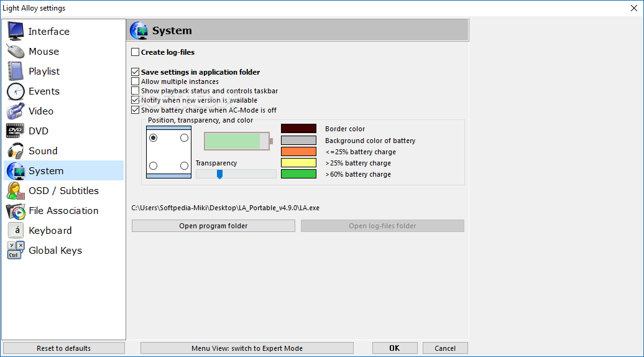Image resolution: width=644 pixels, height=357 pixels.
Task: Click the System globe icon in sidebar
Action: 16,171
